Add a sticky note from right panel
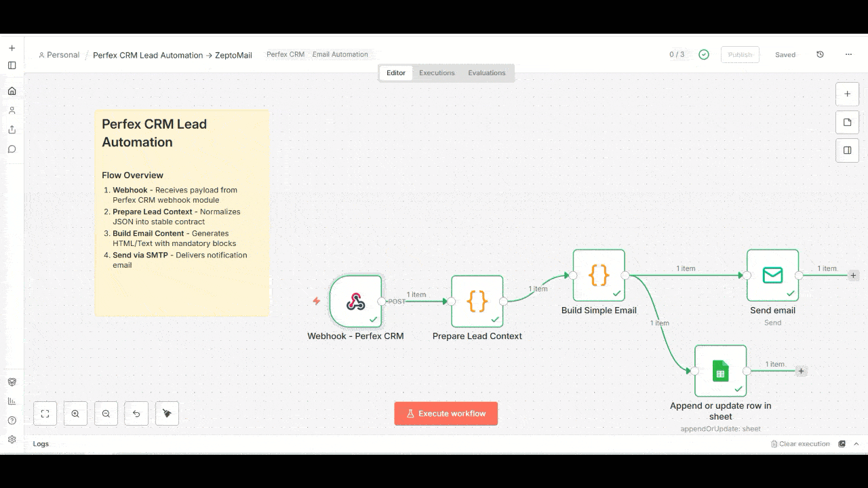This screenshot has width=868, height=488. [x=847, y=123]
